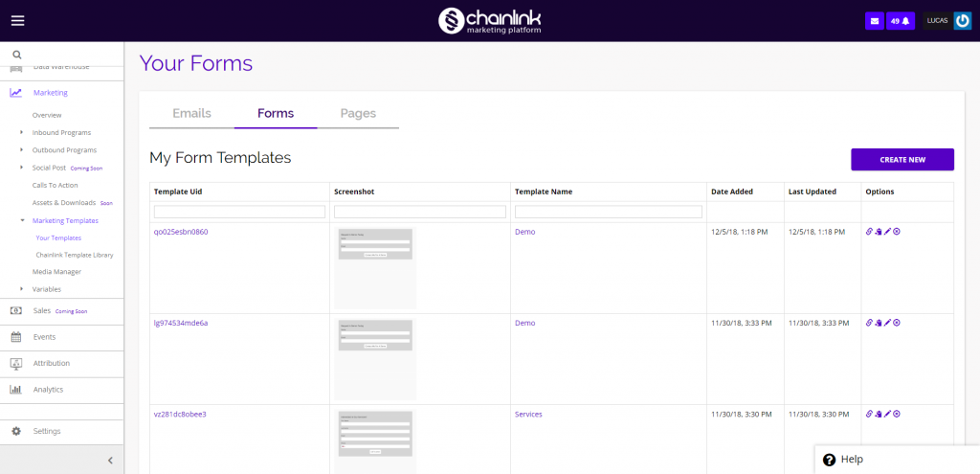
Task: Click the Template Name filter field
Action: click(609, 212)
